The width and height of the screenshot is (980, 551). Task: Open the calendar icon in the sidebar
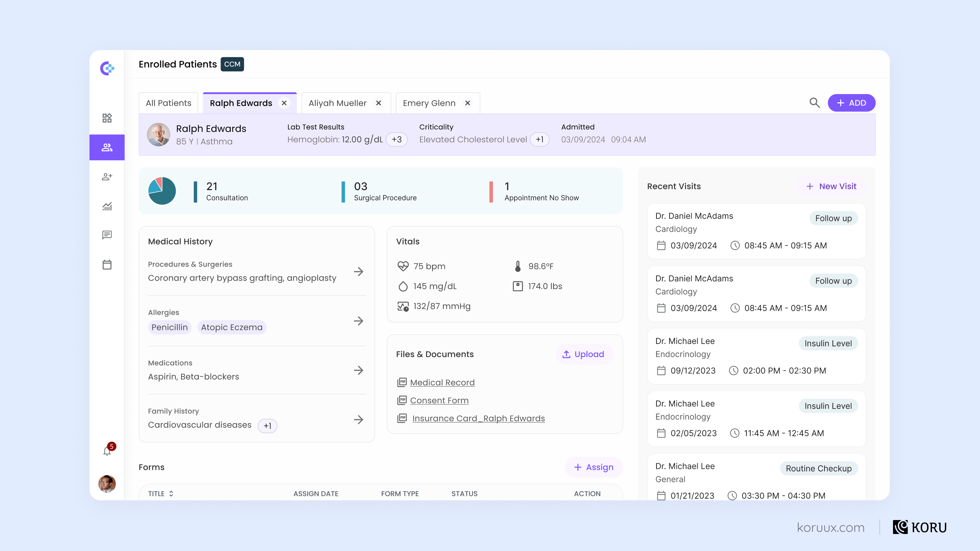(x=107, y=264)
